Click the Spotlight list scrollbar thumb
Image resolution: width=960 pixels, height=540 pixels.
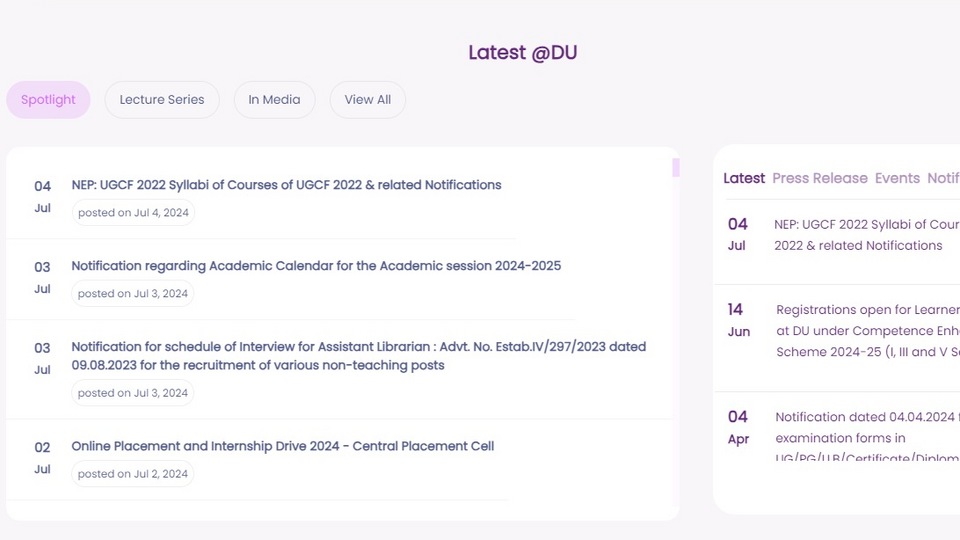pyautogui.click(x=676, y=167)
